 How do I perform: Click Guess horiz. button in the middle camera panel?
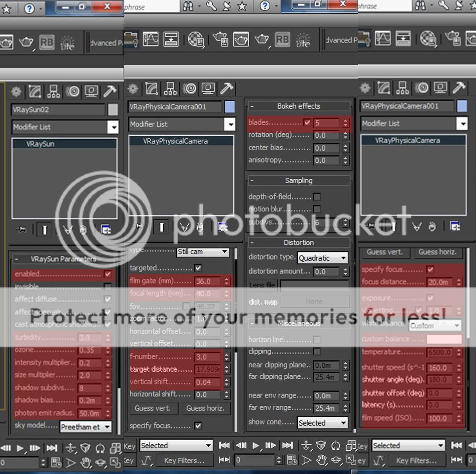(x=206, y=408)
